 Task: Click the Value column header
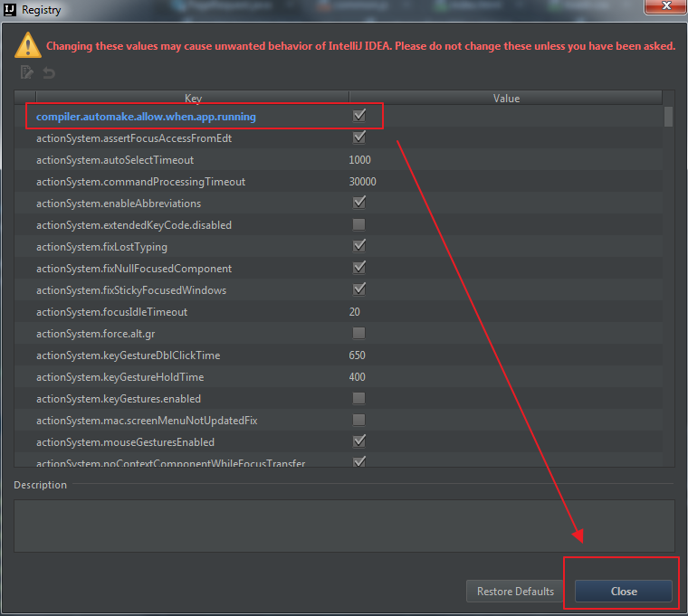(x=506, y=99)
